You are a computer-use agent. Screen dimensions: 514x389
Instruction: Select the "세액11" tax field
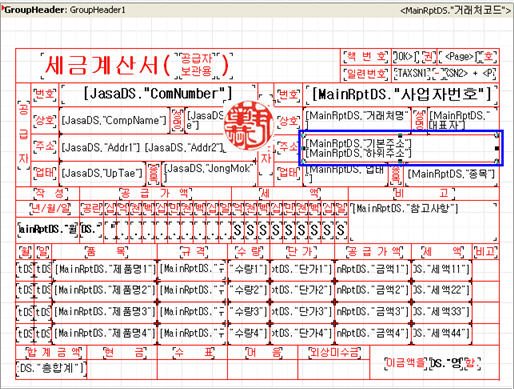[x=442, y=269]
